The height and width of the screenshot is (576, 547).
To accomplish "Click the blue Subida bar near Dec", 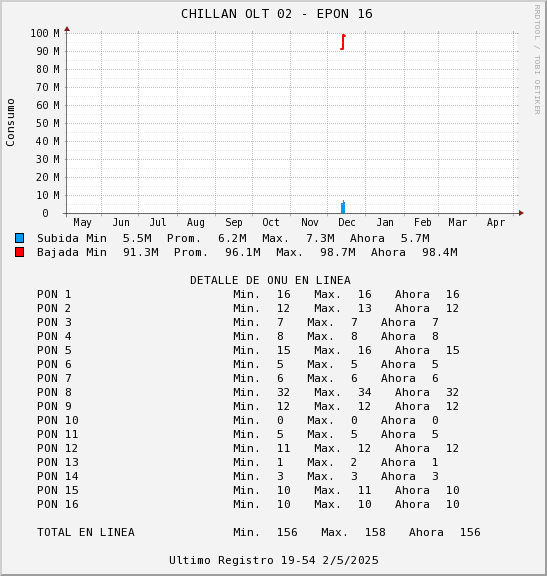I will click(343, 207).
